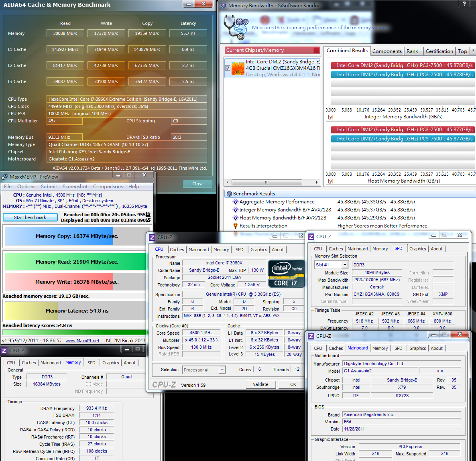This screenshot has height=461, width=476.
Task: Open the Combined Results tab in Sandra
Action: [x=347, y=51]
